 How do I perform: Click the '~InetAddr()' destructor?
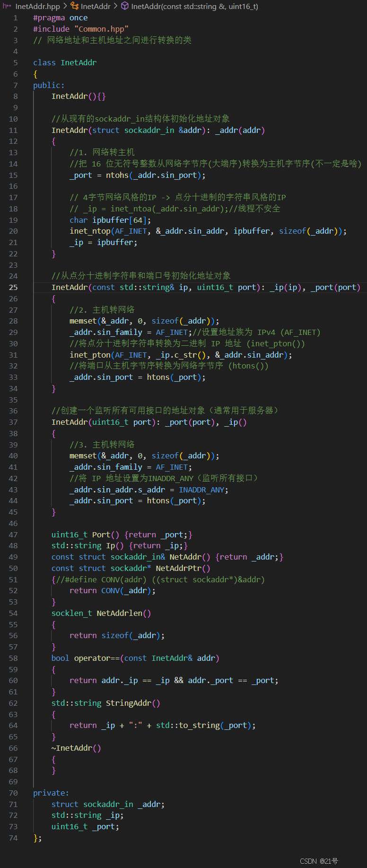(76, 748)
